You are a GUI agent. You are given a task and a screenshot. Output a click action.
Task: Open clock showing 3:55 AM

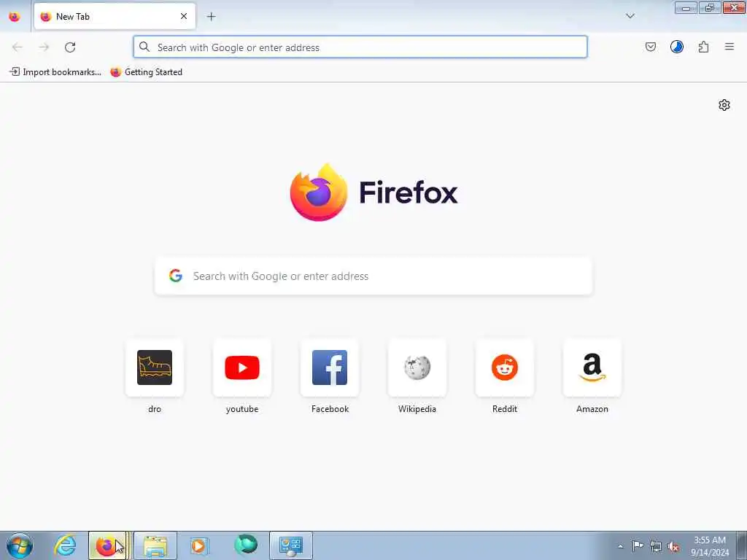pyautogui.click(x=709, y=546)
